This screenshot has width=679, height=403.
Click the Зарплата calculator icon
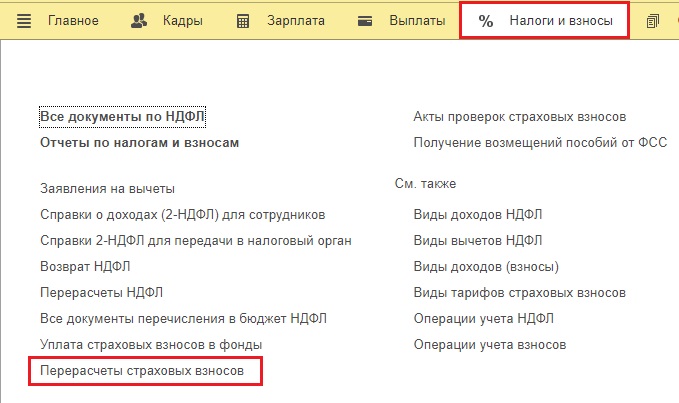243,21
